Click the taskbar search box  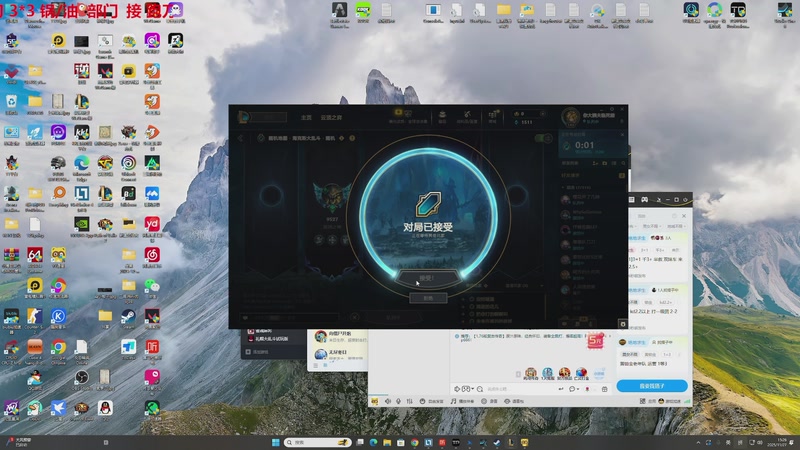(317, 442)
